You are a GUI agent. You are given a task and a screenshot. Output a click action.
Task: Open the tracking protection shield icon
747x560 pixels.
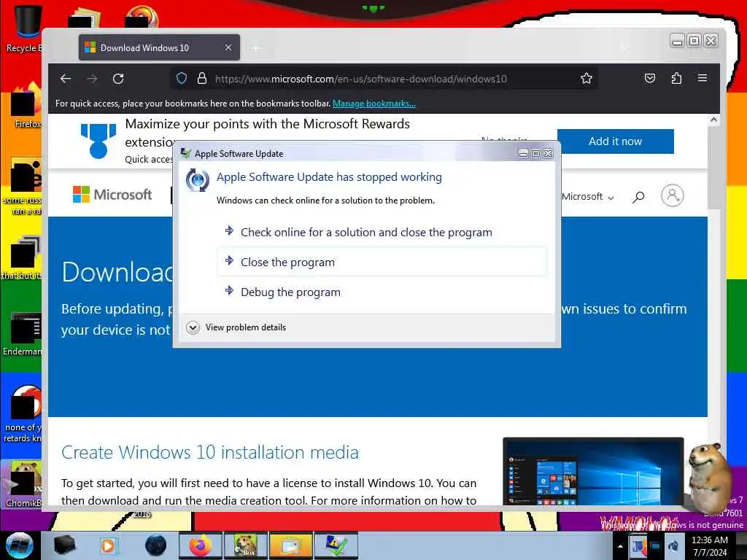coord(182,78)
